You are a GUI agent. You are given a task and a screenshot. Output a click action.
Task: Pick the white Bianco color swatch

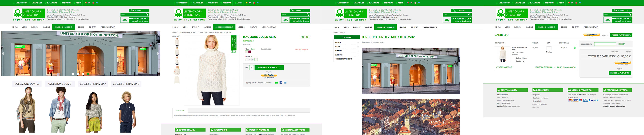[x=246, y=52]
